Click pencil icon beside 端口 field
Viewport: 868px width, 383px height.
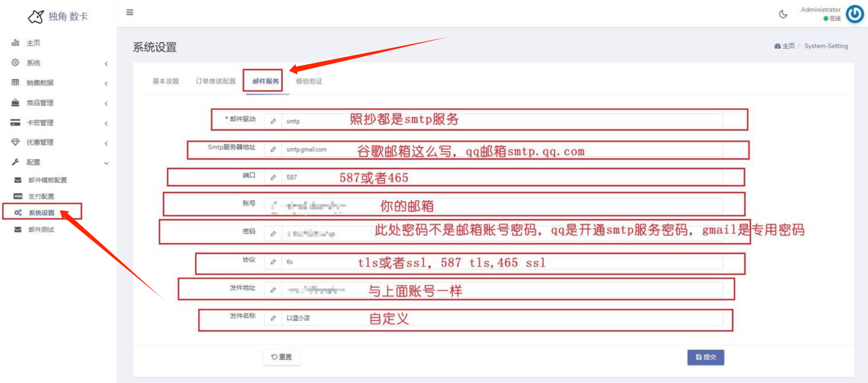click(x=273, y=177)
